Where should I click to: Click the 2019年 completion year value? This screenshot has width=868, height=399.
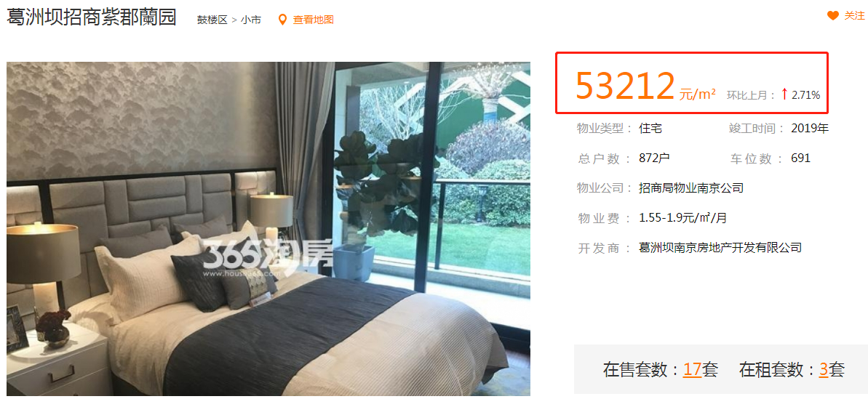pyautogui.click(x=810, y=129)
